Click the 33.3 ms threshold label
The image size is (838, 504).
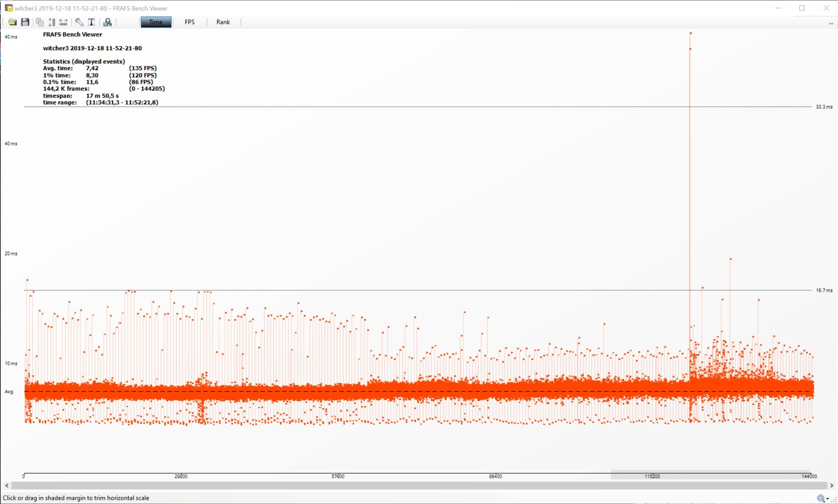click(x=824, y=107)
